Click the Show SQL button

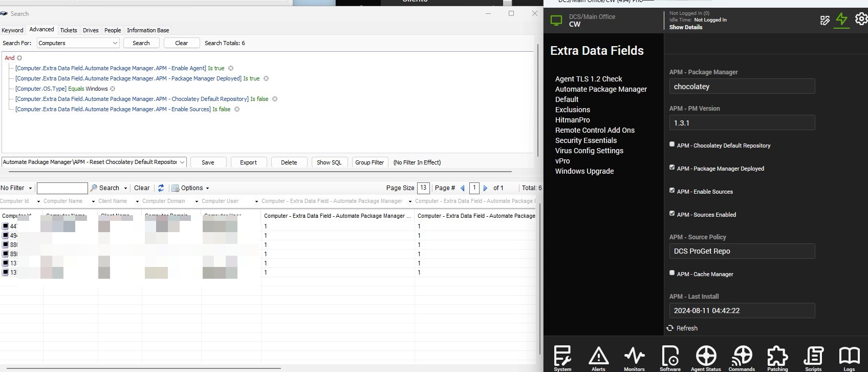(x=329, y=162)
